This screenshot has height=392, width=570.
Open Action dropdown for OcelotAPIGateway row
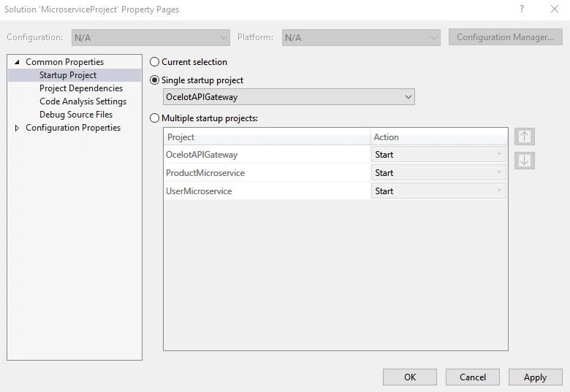pyautogui.click(x=438, y=154)
